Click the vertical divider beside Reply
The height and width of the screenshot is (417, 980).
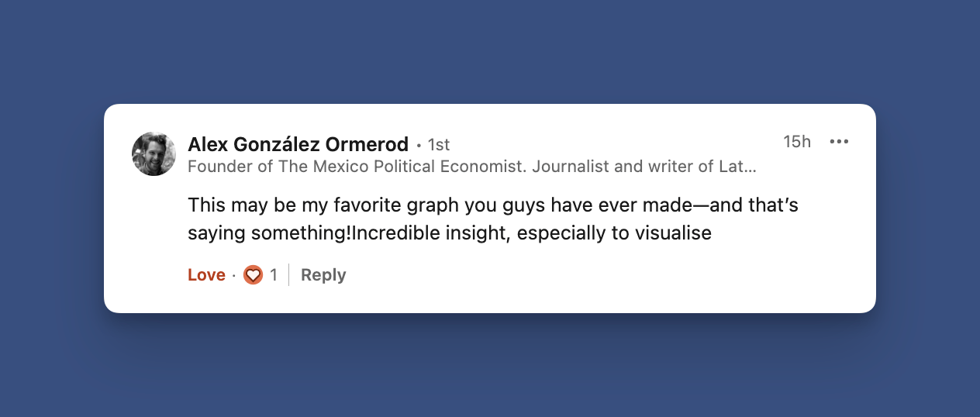pyautogui.click(x=288, y=275)
